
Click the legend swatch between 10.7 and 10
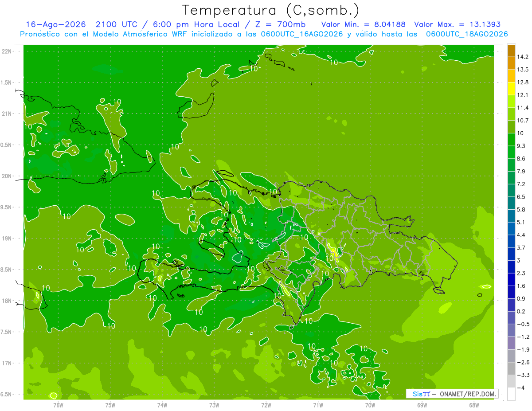[511, 127]
